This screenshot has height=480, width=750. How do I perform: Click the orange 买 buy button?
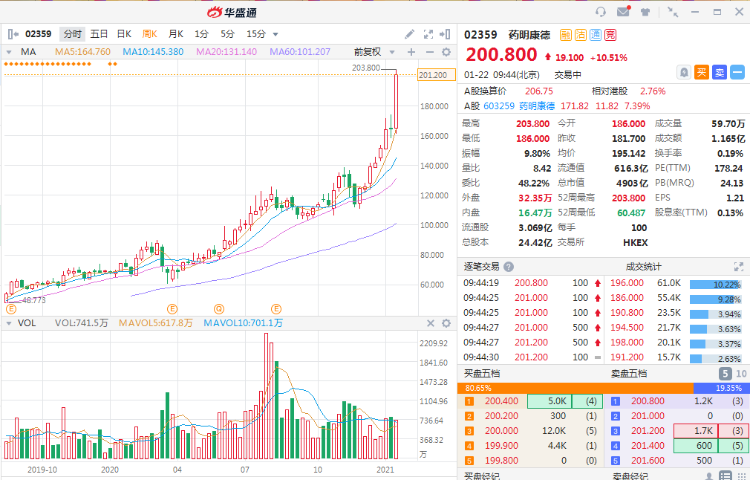point(701,72)
